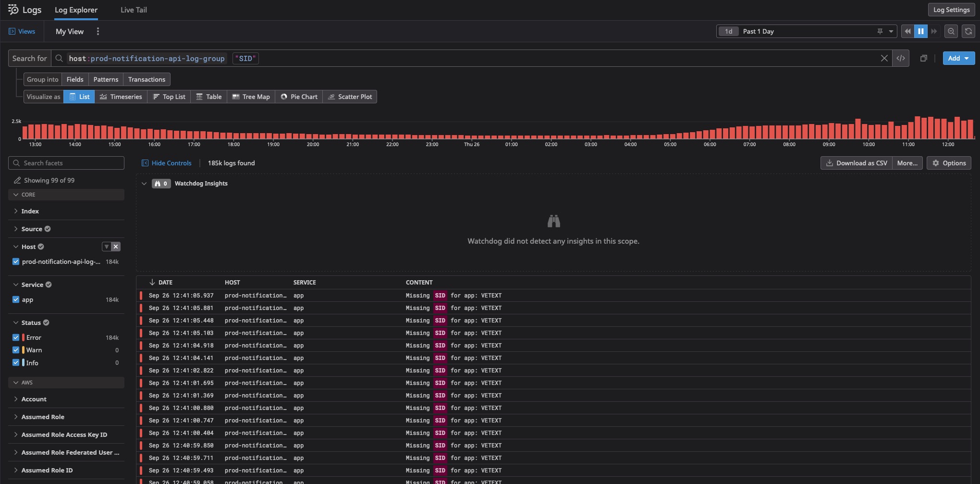Clear the search query with X

pyautogui.click(x=884, y=58)
